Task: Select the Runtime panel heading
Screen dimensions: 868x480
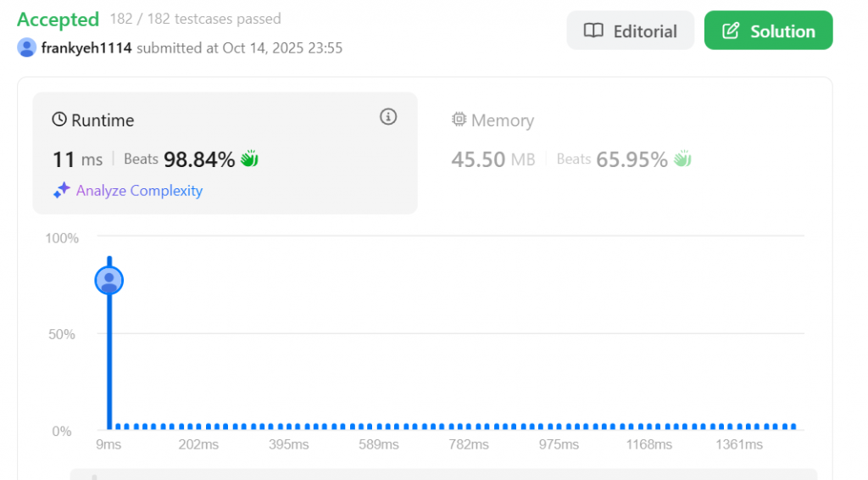Action: (x=103, y=120)
